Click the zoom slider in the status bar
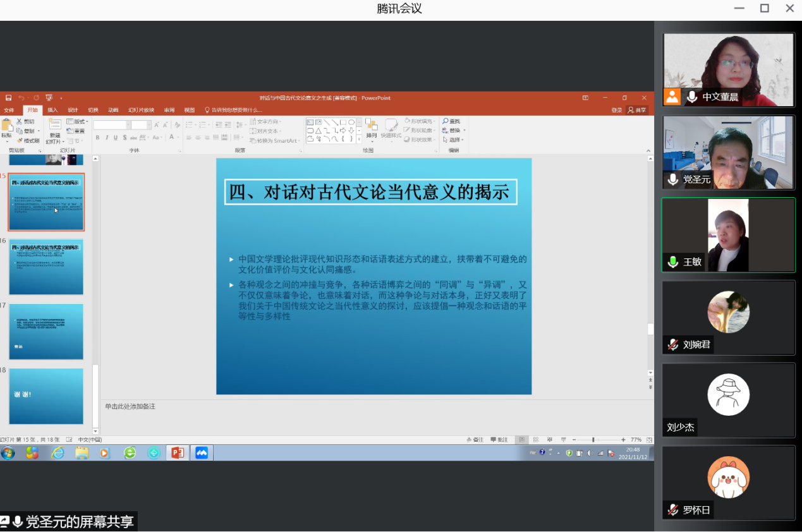802x532 pixels. 593,440
